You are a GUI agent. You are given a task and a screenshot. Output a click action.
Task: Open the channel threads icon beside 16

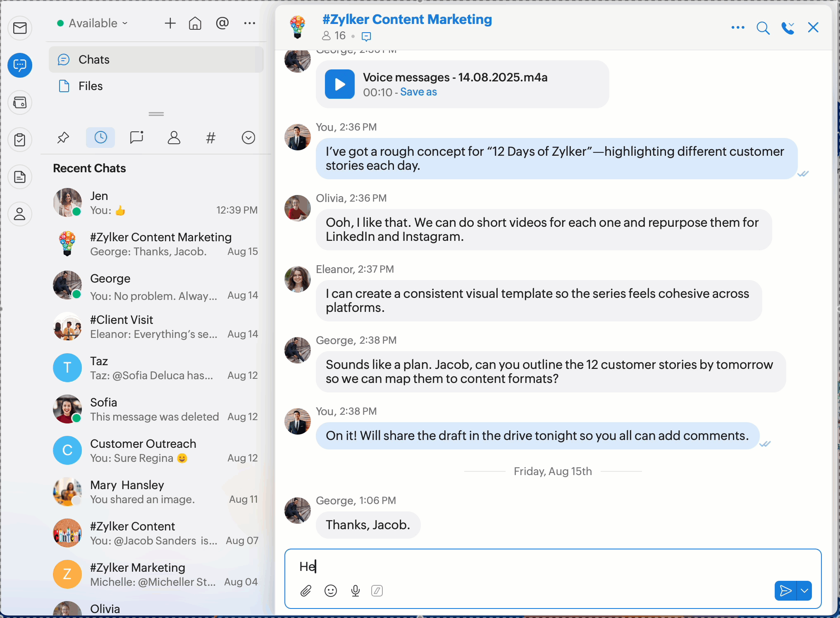tap(366, 36)
